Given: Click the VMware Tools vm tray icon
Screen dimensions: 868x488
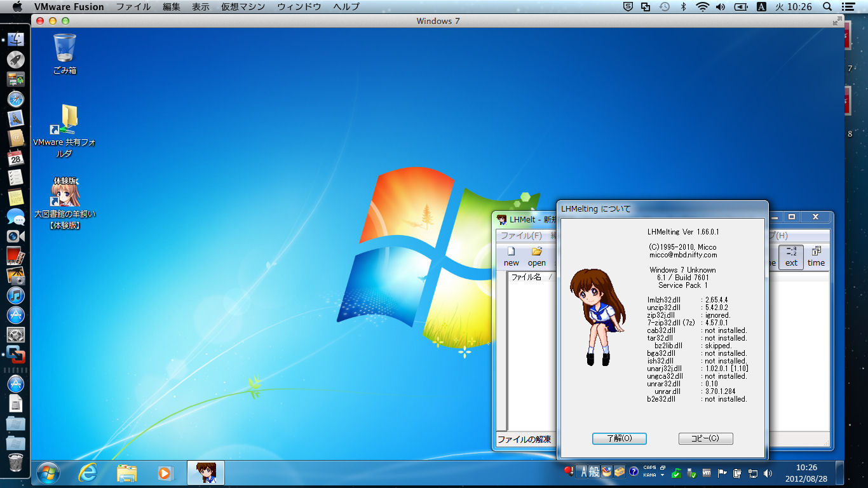Looking at the screenshot, I should point(707,473).
